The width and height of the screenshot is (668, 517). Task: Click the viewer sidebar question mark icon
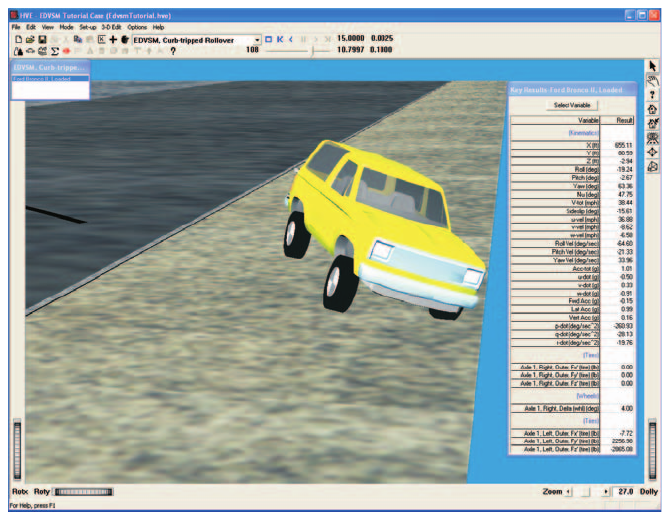pyautogui.click(x=652, y=95)
